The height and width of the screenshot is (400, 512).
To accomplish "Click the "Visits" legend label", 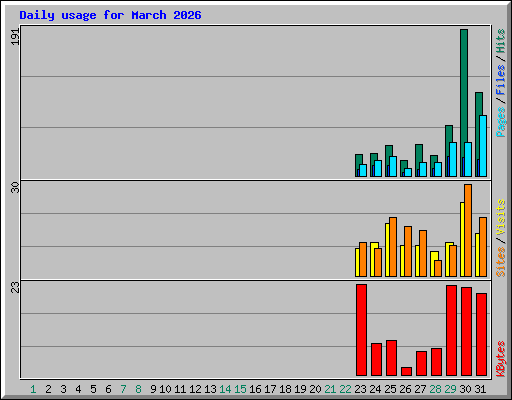I will point(500,217).
